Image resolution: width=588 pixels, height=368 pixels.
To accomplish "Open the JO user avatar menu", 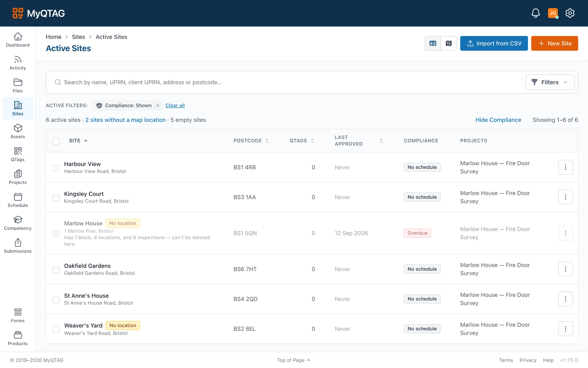I will [553, 13].
